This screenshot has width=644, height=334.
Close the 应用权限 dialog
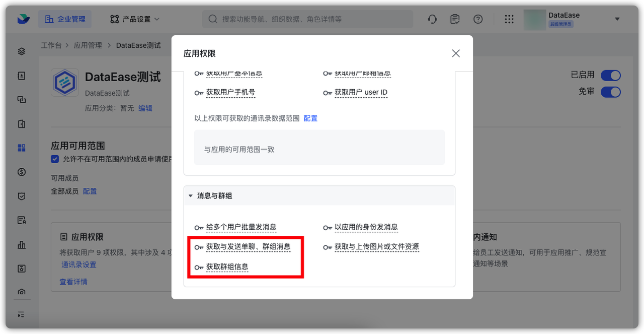click(456, 53)
